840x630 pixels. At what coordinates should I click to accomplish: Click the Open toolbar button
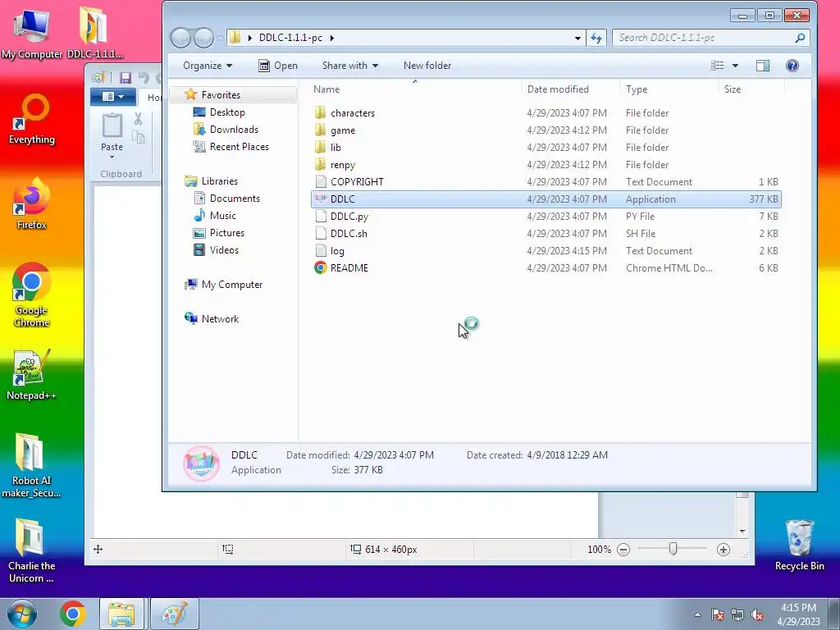(277, 66)
